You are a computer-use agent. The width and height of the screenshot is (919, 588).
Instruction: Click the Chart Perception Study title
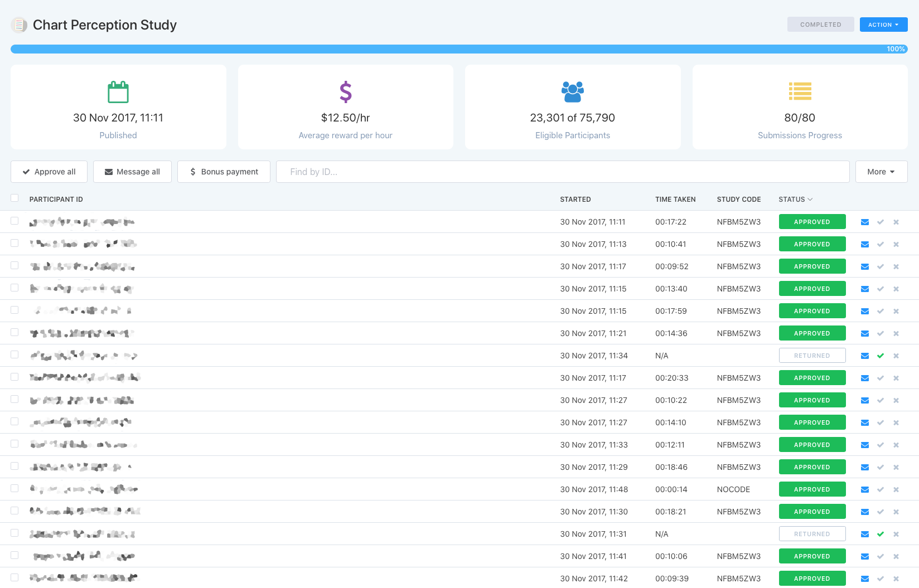coord(105,25)
